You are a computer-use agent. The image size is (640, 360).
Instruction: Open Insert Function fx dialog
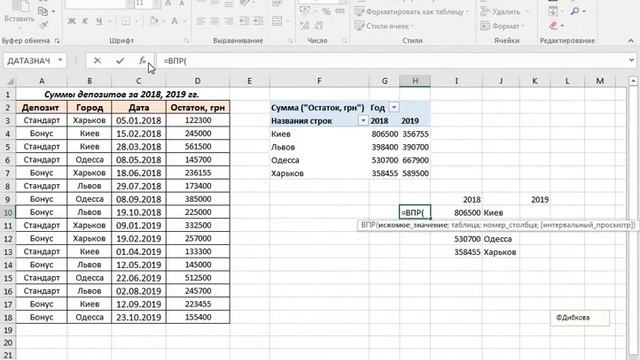[x=142, y=61]
